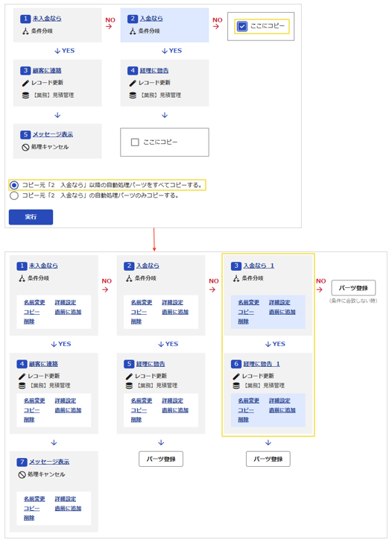
Task: Click 詳細設定 in part 3 入金なら_1
Action: [279, 302]
